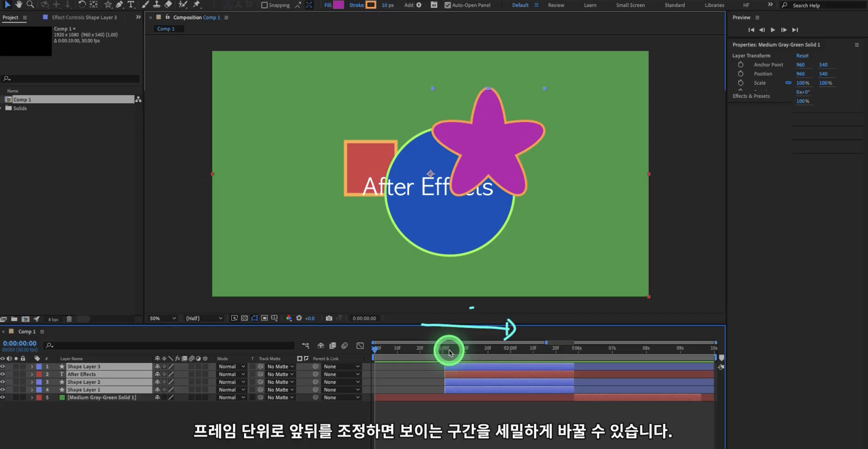Hide the After Effects text layer eye

(3, 374)
